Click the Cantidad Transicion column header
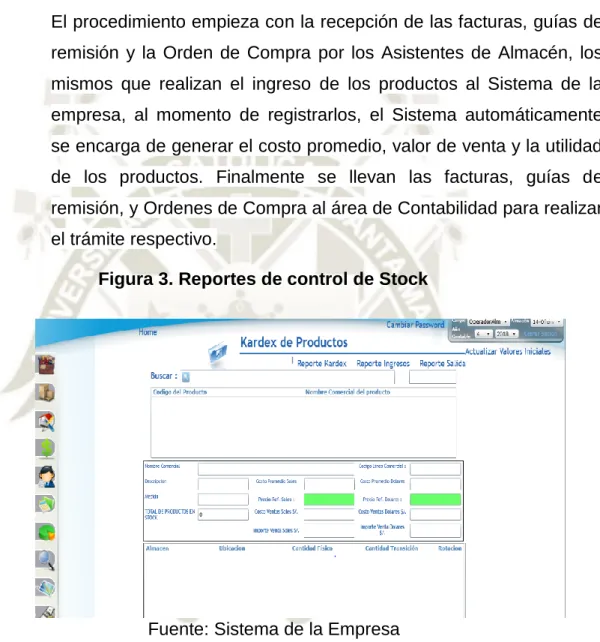Screen dimensions: 600x642 coord(392,549)
